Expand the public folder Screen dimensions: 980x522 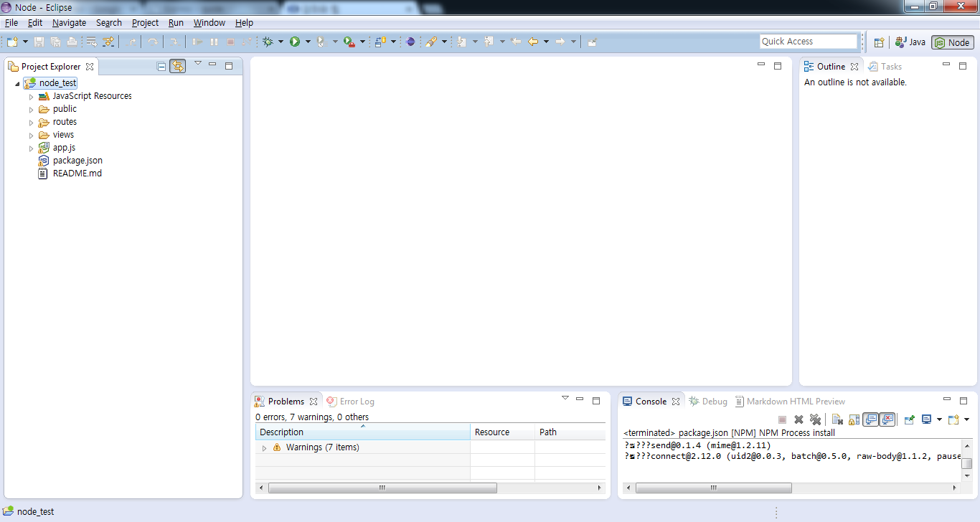(31, 109)
